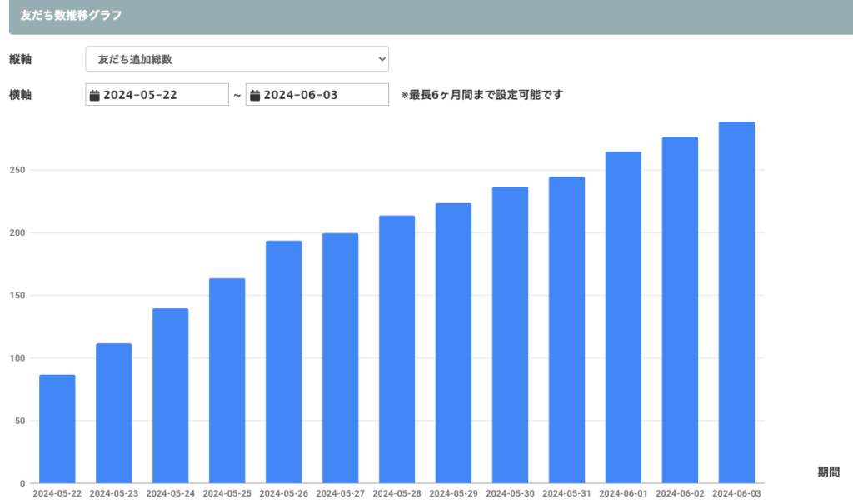Click the note ※最長6ヶ月間まで設定可能です
The height and width of the screenshot is (504, 853).
[x=481, y=95]
